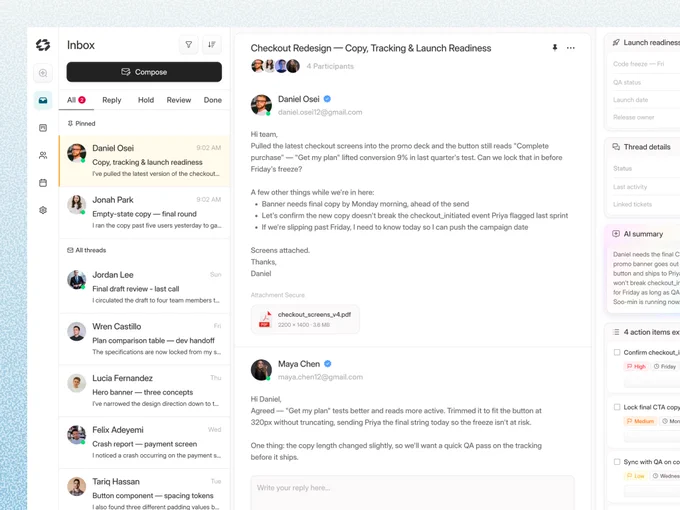Check the Lock final CTA copy checkbox
This screenshot has width=680, height=510.
(617, 407)
